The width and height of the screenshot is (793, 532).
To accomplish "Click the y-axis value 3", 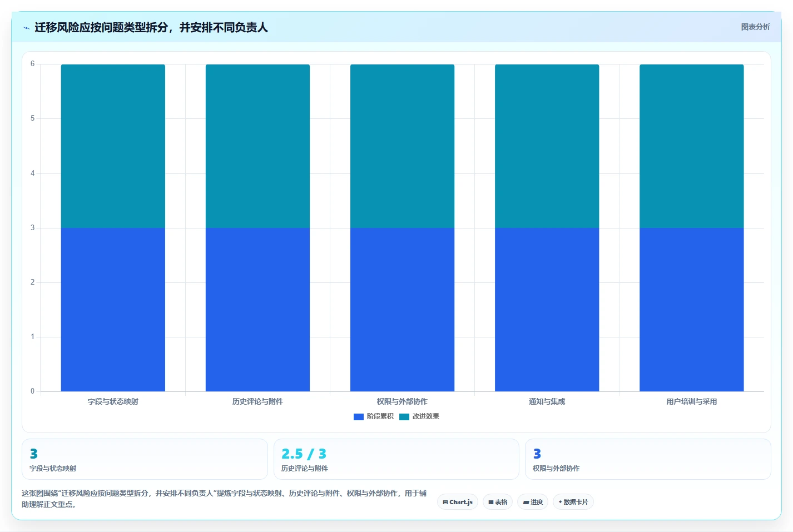I will (32, 228).
